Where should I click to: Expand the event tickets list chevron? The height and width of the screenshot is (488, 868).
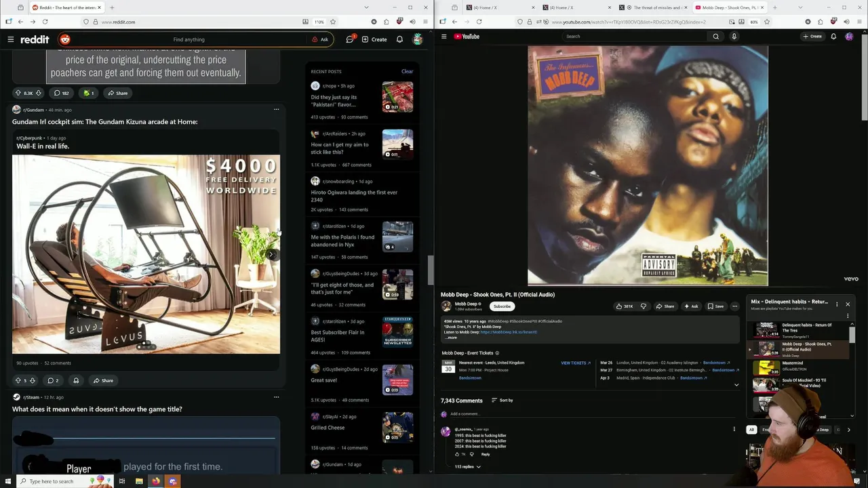[736, 385]
